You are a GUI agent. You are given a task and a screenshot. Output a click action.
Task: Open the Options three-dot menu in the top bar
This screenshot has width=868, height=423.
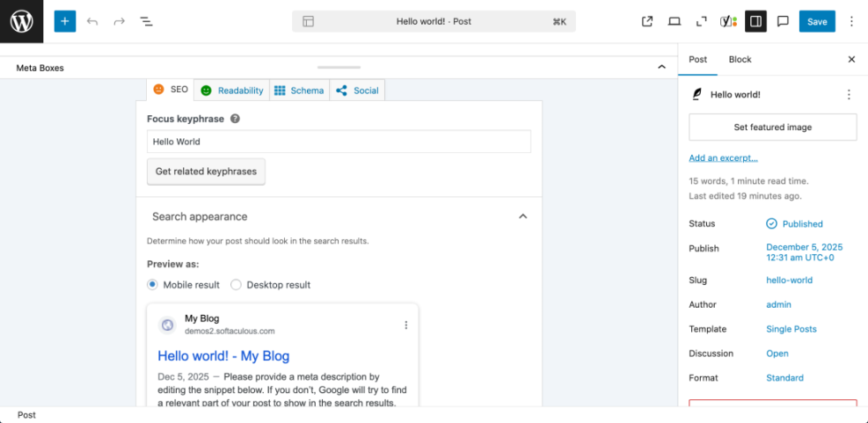tap(852, 22)
